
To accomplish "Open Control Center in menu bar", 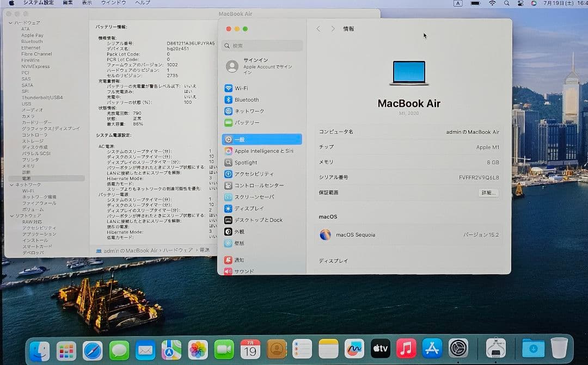I will [x=520, y=3].
